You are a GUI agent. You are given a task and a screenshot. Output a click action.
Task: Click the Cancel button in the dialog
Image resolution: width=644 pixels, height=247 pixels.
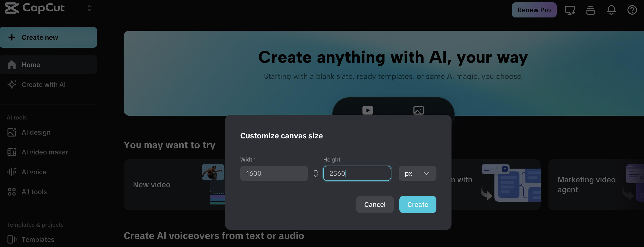(375, 204)
